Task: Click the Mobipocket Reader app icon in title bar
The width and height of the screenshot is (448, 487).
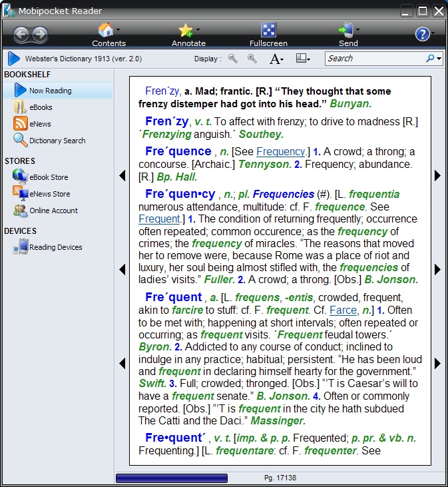Action: point(9,11)
